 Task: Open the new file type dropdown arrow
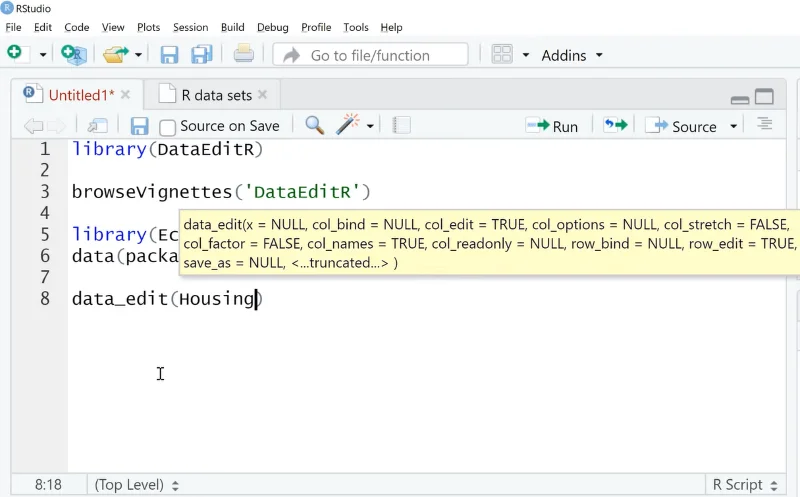[43, 55]
